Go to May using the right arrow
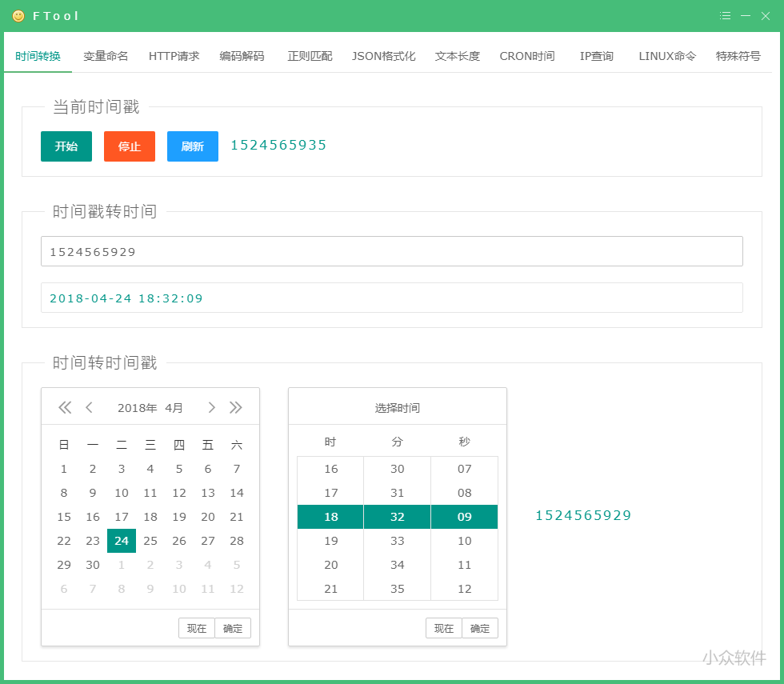This screenshot has height=684, width=784. 212,407
